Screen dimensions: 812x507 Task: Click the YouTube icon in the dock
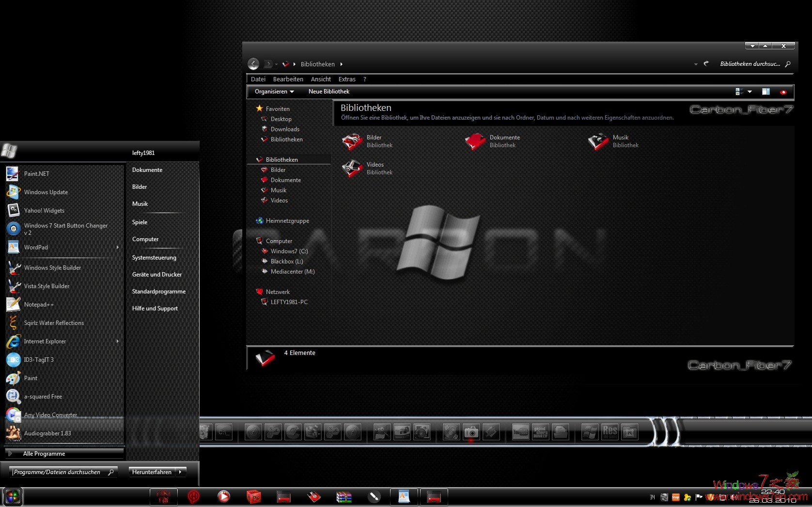[519, 432]
